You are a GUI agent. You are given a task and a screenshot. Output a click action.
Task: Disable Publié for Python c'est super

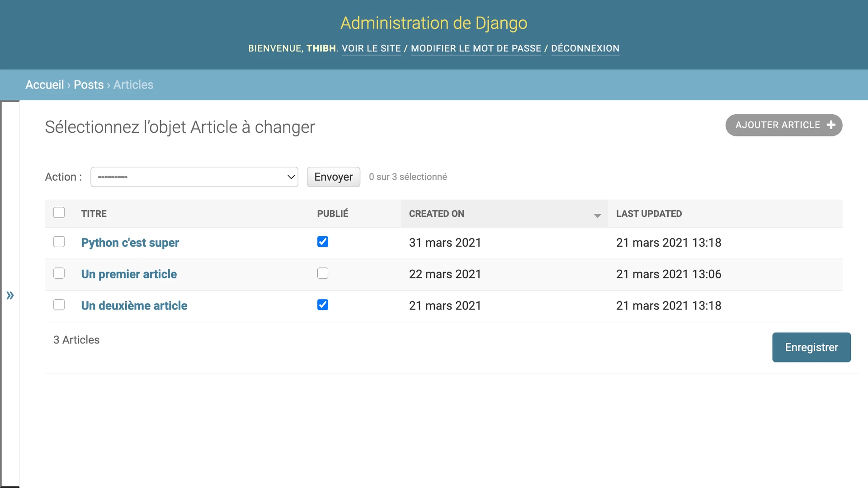coord(323,242)
